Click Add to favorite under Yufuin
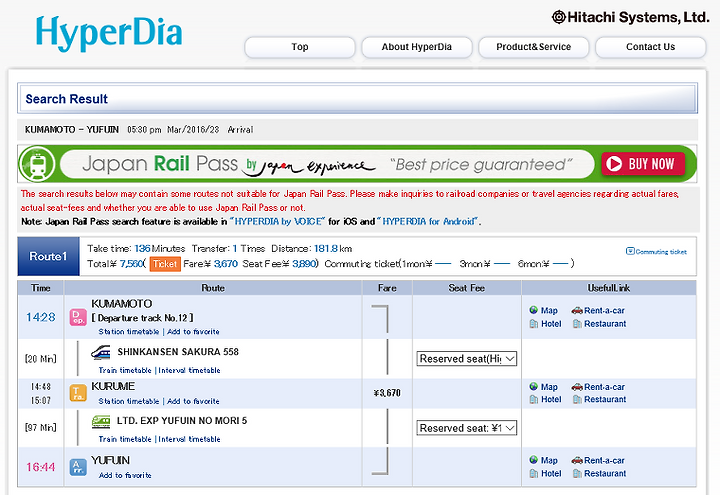This screenshot has width=720, height=495. tap(125, 475)
